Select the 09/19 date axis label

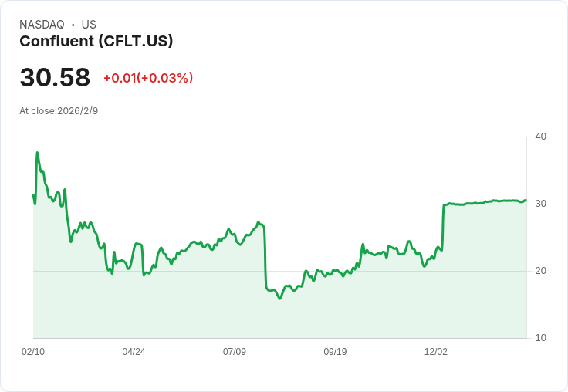coord(335,352)
